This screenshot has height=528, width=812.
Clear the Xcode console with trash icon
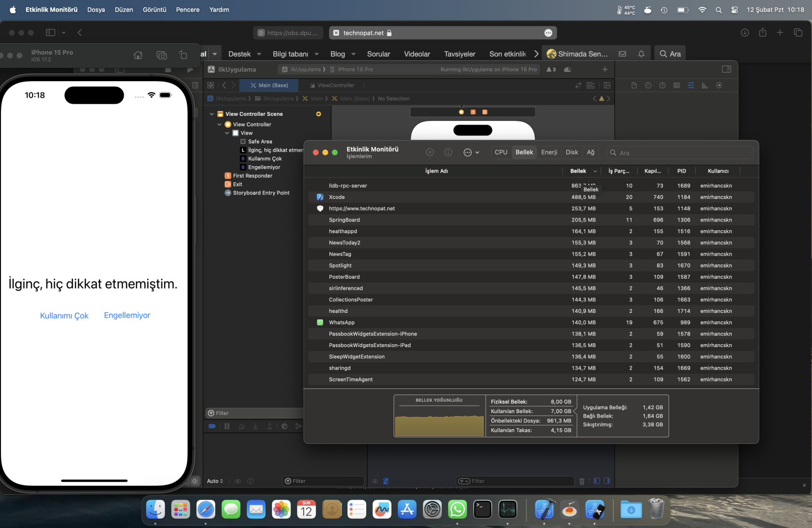point(582,481)
